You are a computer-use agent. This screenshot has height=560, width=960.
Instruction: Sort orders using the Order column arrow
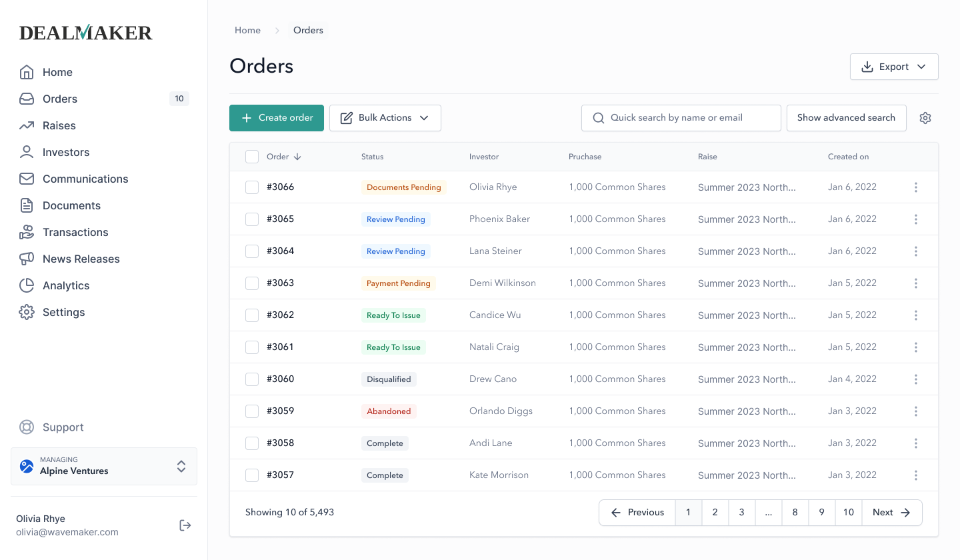[x=296, y=156]
